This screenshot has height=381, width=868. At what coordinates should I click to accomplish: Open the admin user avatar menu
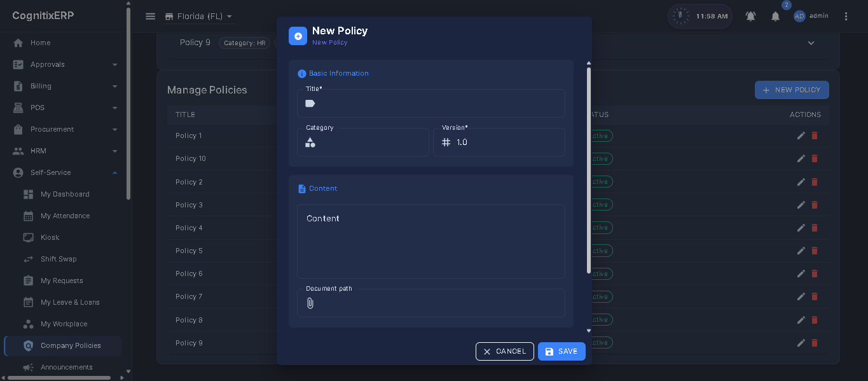coord(800,17)
